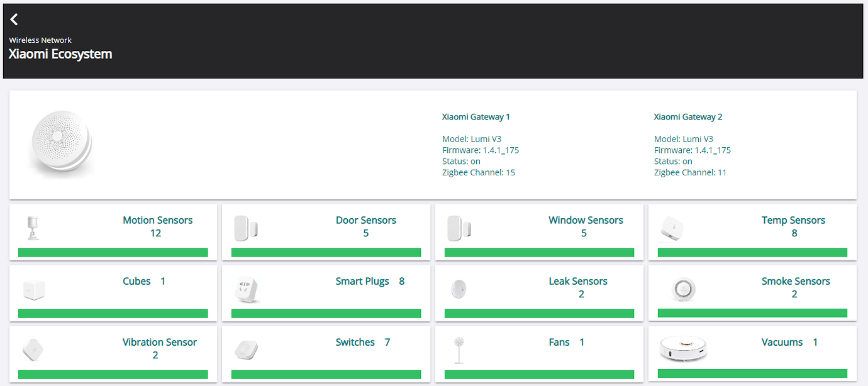The height and width of the screenshot is (386, 868).
Task: Click the back arrow to return
Action: [14, 19]
